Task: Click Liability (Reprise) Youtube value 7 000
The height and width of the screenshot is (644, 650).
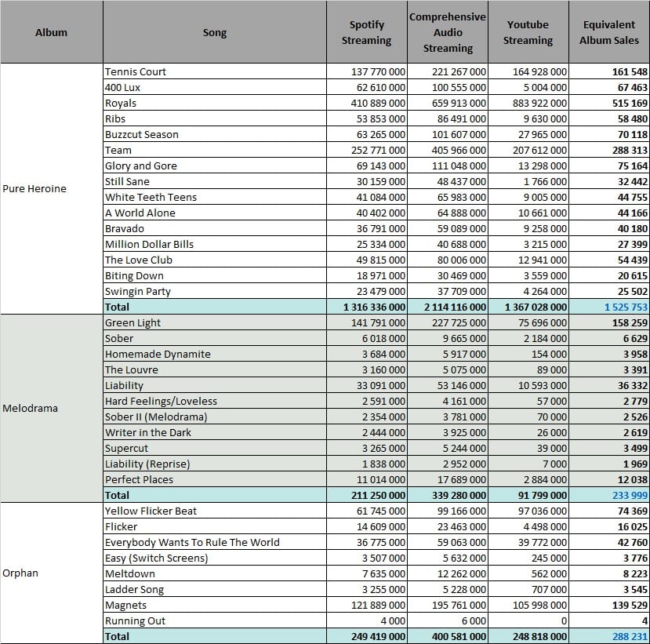Action: tap(528, 464)
